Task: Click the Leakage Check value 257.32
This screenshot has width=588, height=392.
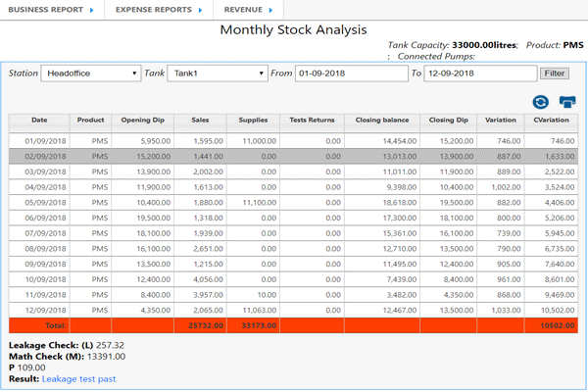Action: pyautogui.click(x=110, y=345)
